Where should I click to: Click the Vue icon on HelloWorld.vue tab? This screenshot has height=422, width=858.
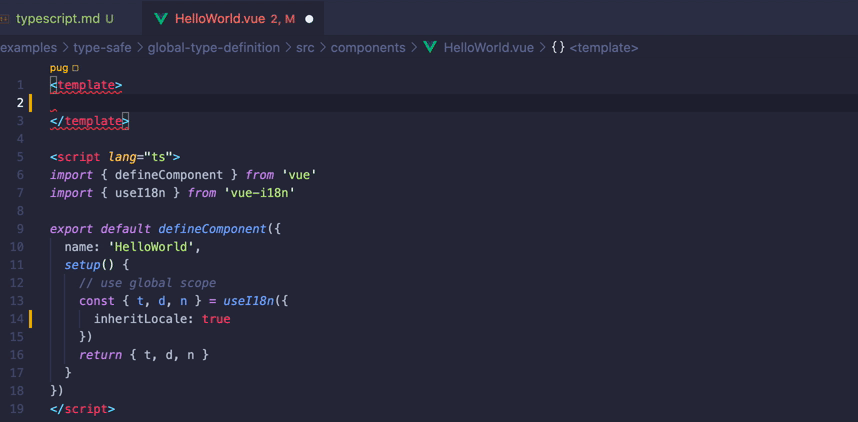[158, 19]
